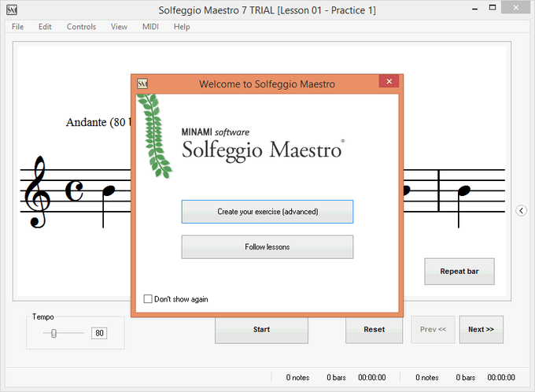Close the Welcome to Solfeggio Maestro dialog
Image resolution: width=535 pixels, height=392 pixels.
[389, 81]
